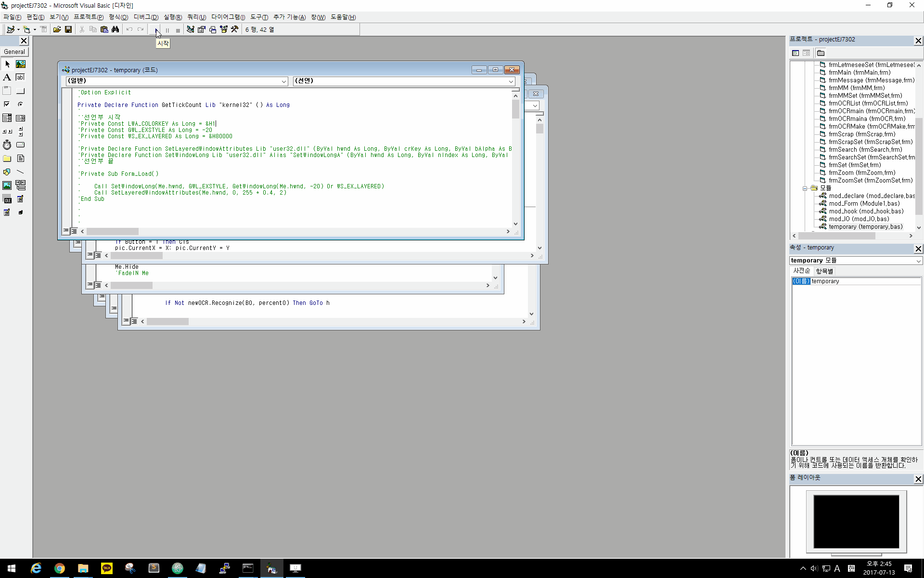The width and height of the screenshot is (924, 578).
Task: Select the CheckBox control tool
Action: tap(7, 105)
